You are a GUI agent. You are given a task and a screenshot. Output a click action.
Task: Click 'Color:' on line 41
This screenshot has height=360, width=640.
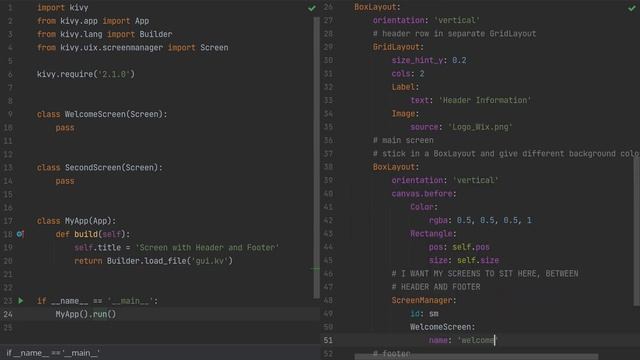[424, 207]
